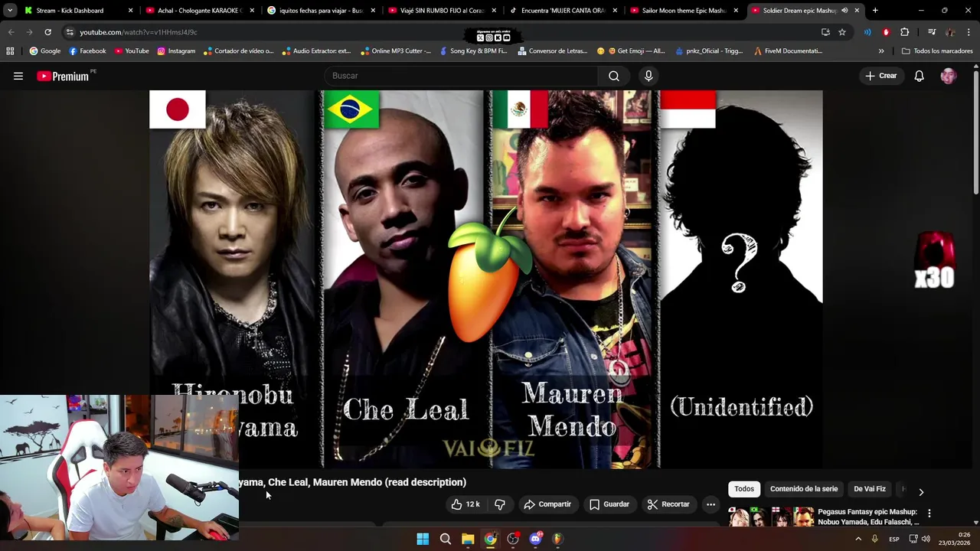
Task: Open bookmarks apps grid icon
Action: coord(10,51)
